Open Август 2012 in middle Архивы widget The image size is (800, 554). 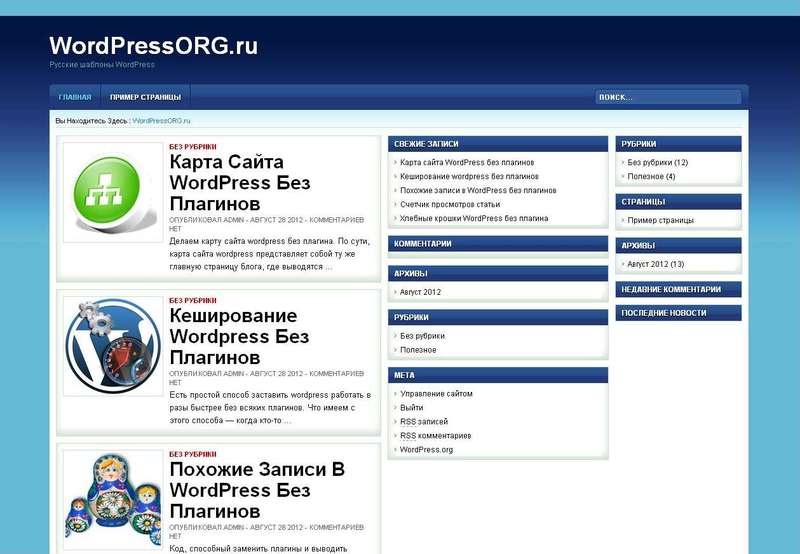(x=420, y=292)
